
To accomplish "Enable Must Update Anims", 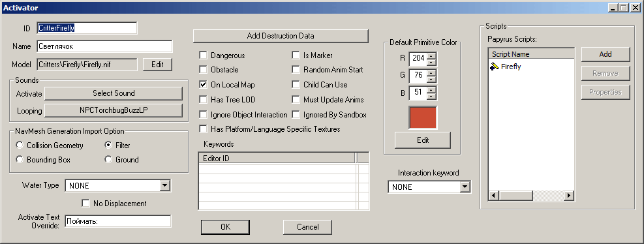I will [x=296, y=99].
